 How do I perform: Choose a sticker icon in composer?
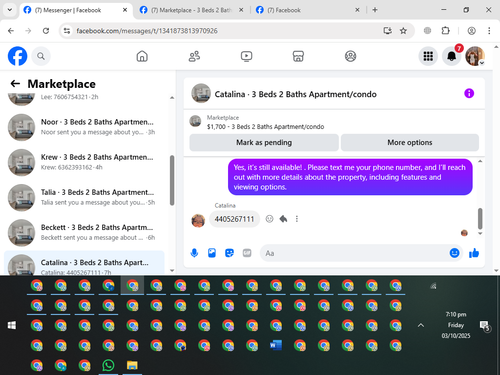point(229,253)
